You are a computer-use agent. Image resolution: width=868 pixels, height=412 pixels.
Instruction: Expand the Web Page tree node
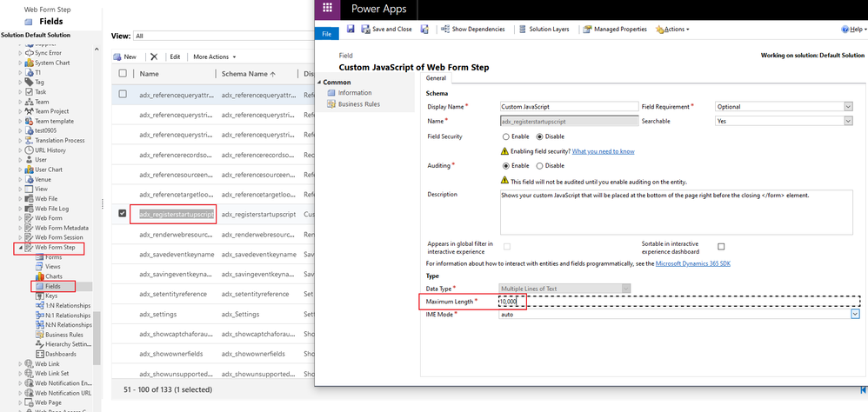[21, 402]
